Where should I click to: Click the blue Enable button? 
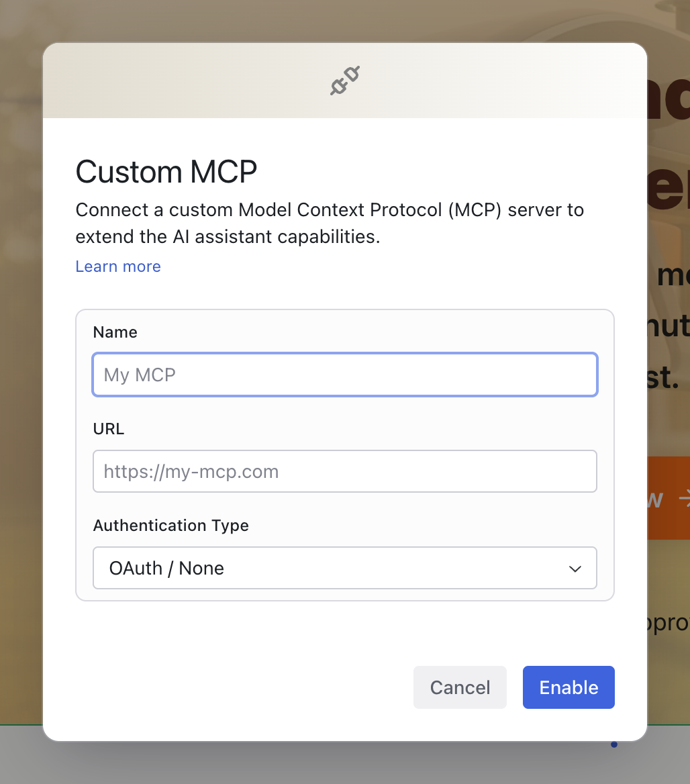(569, 687)
